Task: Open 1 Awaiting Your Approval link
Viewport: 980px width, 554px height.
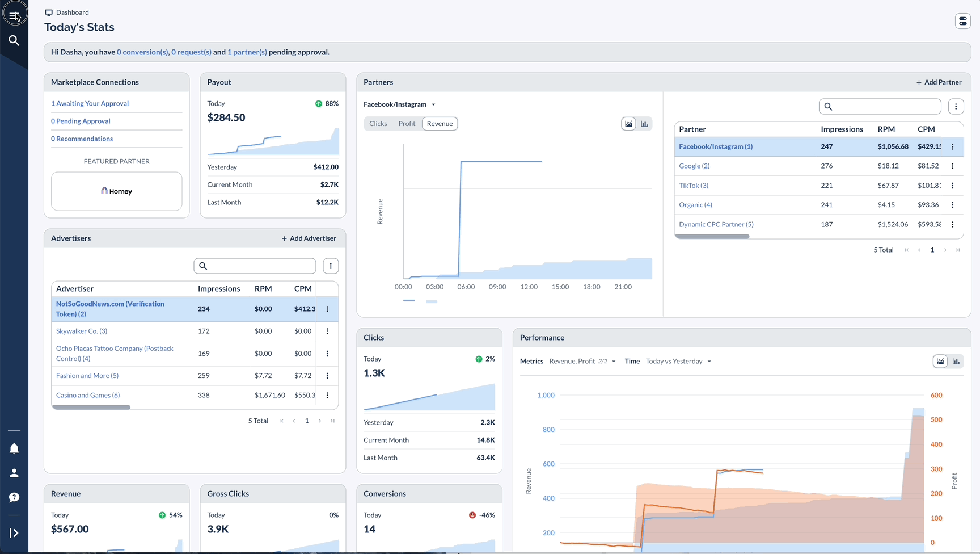Action: tap(90, 103)
